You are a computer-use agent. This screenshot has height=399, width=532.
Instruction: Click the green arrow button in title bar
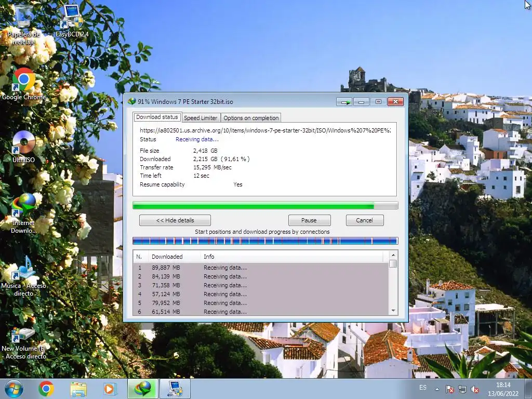[x=344, y=102]
